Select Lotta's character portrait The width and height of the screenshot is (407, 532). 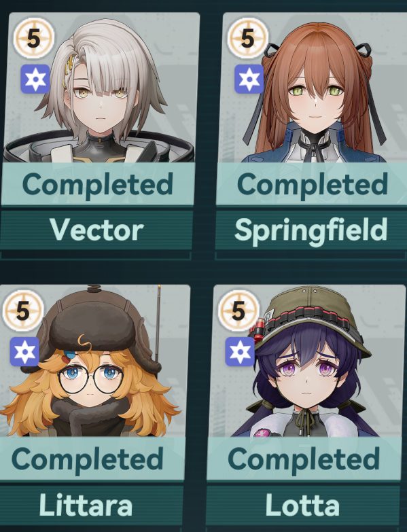[308, 361]
